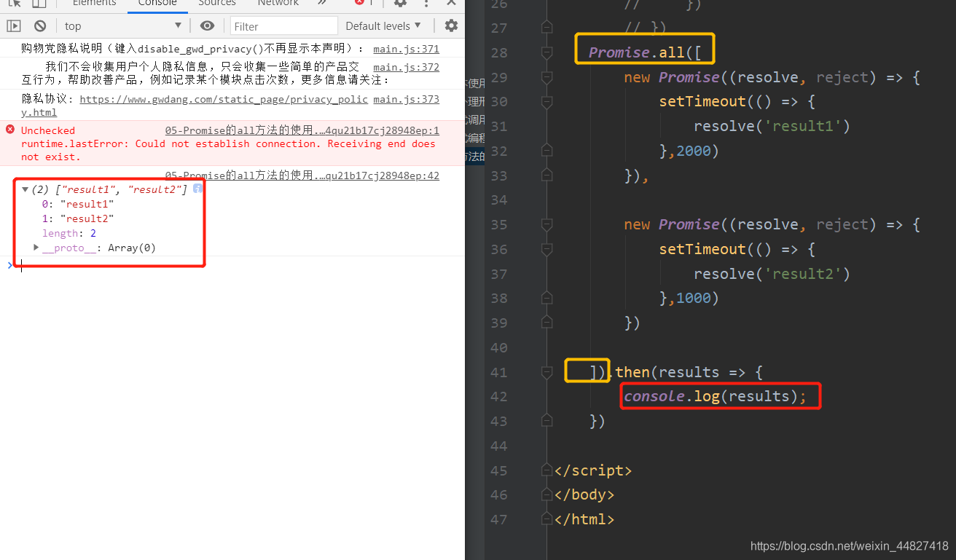Click line number 34 in gutter

coord(499,200)
